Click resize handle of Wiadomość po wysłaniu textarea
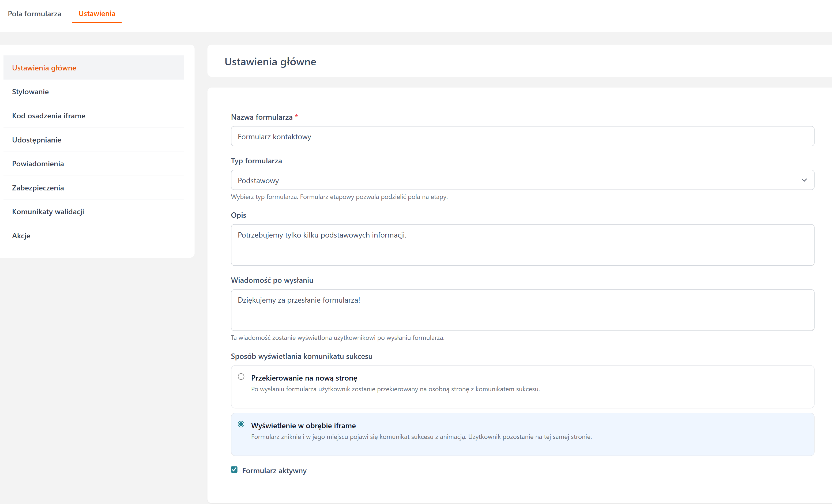Image resolution: width=832 pixels, height=504 pixels. 813,329
